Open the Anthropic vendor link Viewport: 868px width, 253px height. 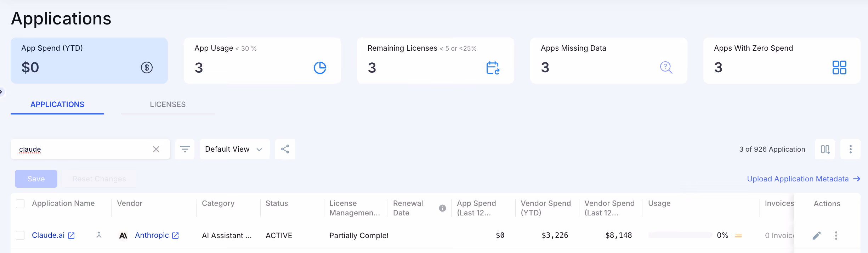click(152, 235)
